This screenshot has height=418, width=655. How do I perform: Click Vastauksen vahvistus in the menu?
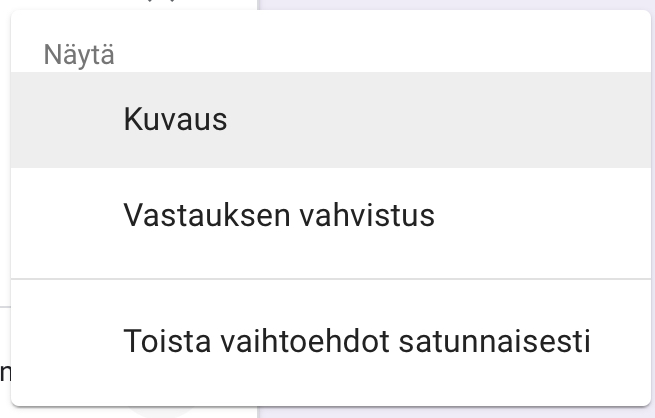pyautogui.click(x=279, y=215)
